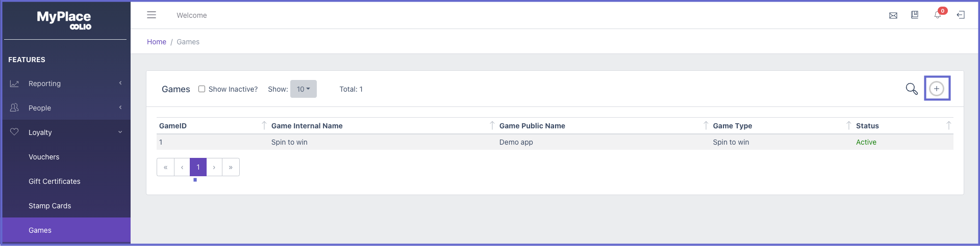This screenshot has width=980, height=246.
Task: Click the Welcome header text
Action: (x=192, y=15)
